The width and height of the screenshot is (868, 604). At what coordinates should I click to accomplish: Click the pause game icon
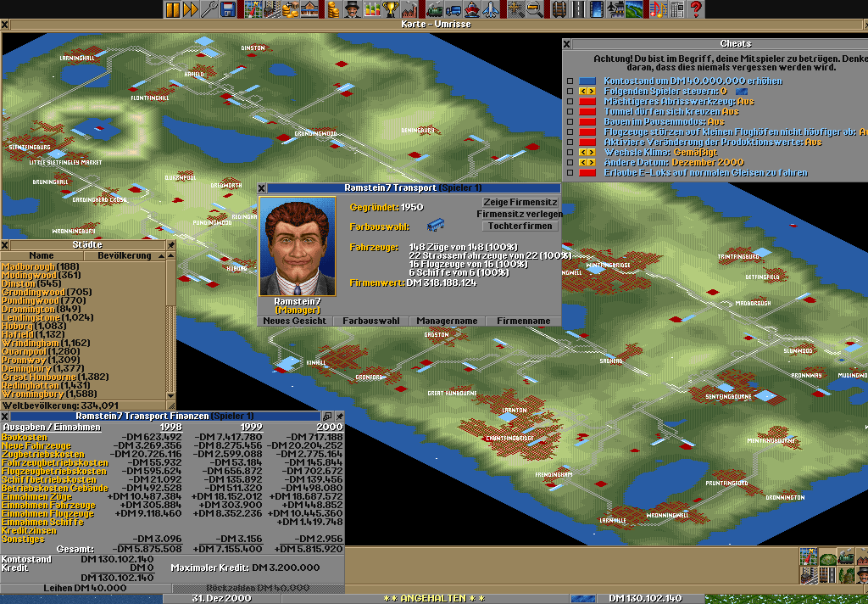pyautogui.click(x=173, y=9)
